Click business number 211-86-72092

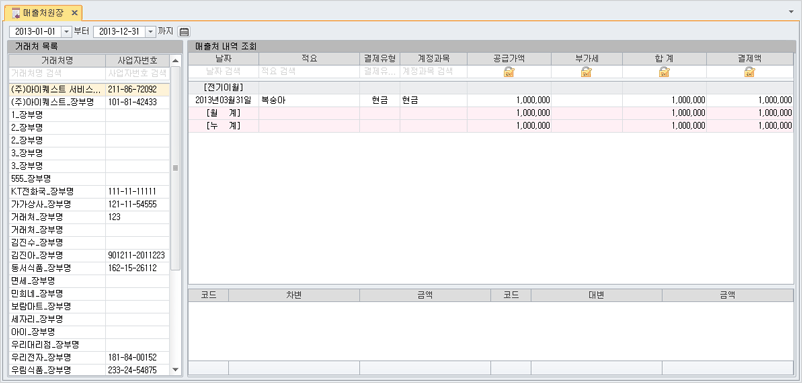132,89
